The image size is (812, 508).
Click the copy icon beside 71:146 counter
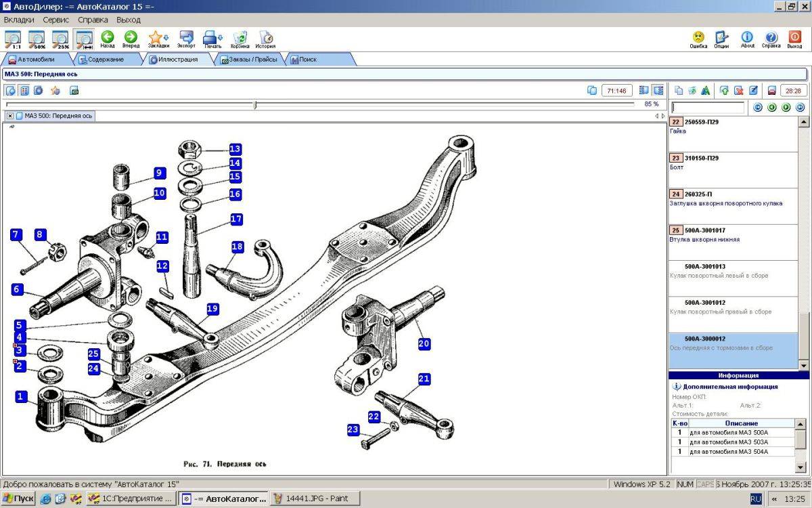tap(591, 90)
